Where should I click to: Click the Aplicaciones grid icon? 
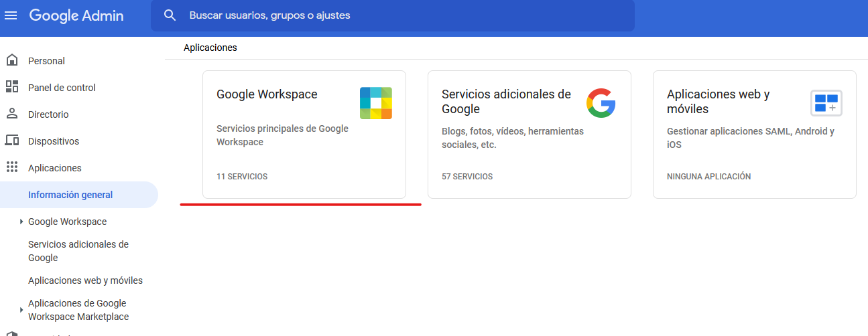coord(11,167)
